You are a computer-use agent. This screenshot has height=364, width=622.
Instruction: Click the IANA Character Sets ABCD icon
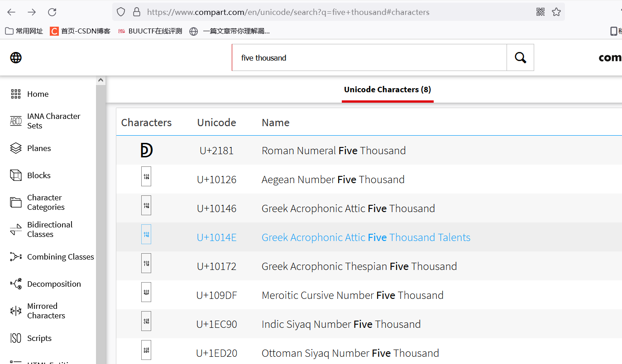coord(16,121)
